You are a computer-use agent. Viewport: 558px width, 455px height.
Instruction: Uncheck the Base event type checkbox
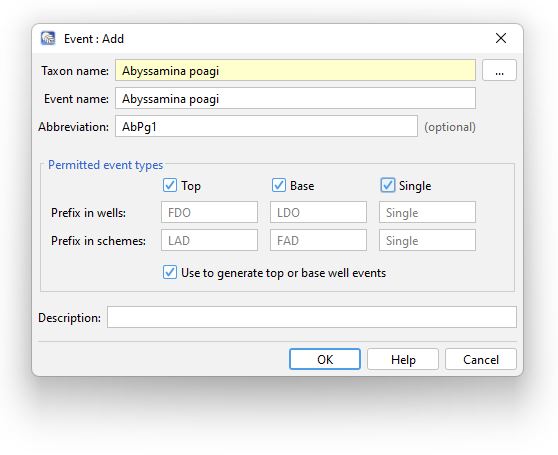point(279,185)
